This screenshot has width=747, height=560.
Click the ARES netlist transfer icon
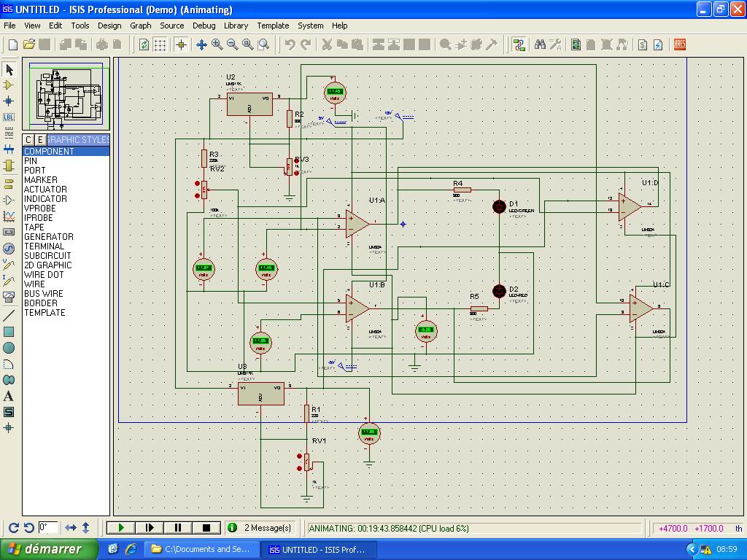[679, 44]
